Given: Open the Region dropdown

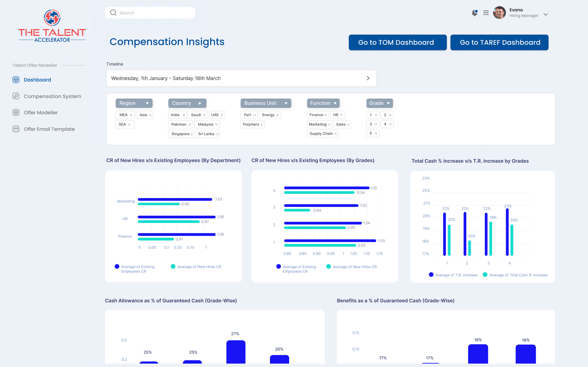Looking at the screenshot, I should click(x=134, y=103).
